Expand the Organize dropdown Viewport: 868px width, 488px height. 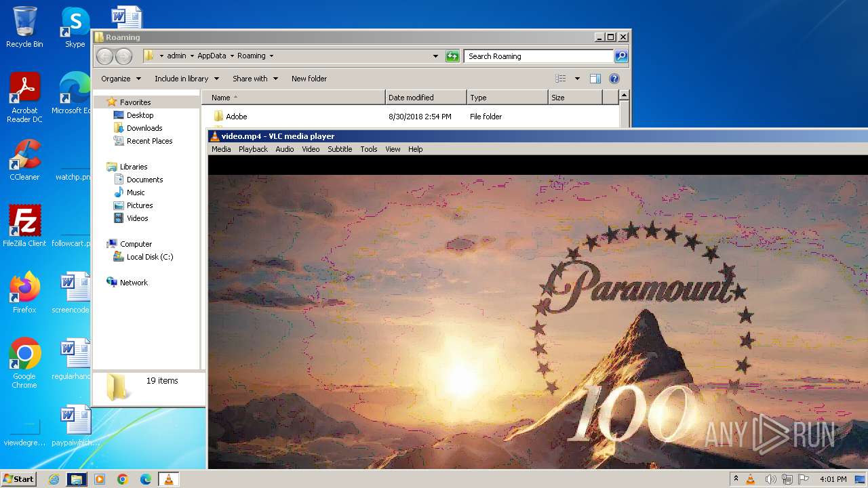click(x=121, y=79)
